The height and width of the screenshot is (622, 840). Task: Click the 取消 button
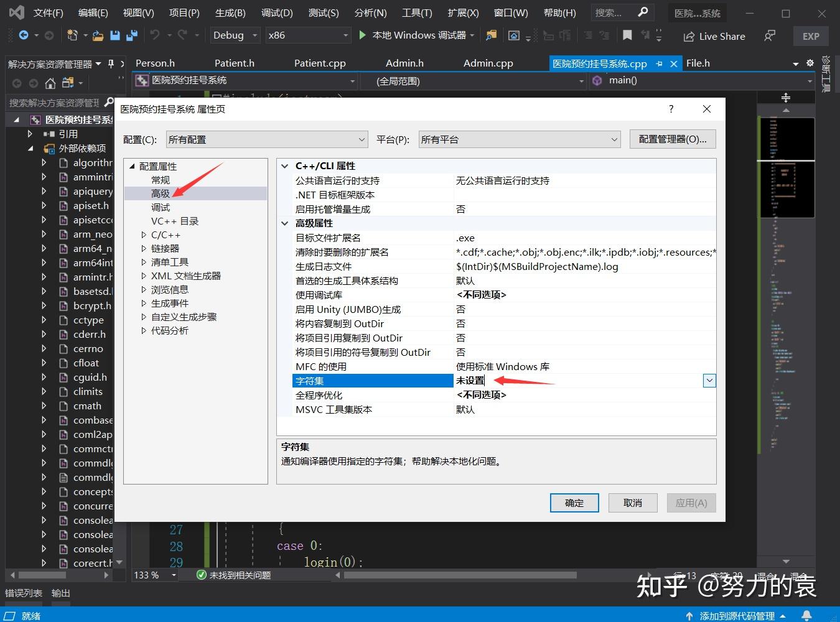tap(633, 503)
